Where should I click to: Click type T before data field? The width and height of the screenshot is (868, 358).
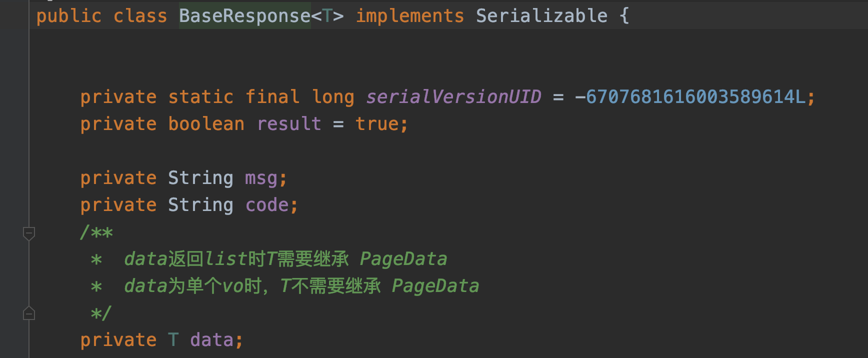pyautogui.click(x=173, y=340)
